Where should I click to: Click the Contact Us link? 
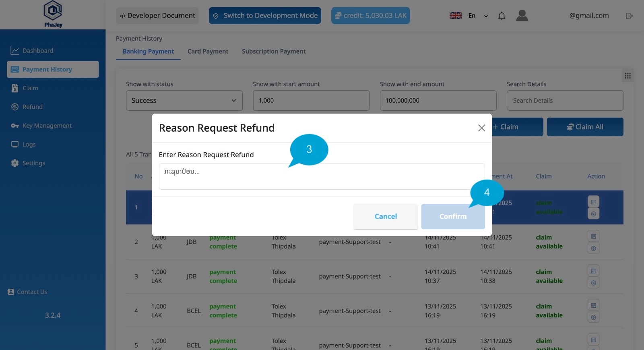click(x=27, y=292)
